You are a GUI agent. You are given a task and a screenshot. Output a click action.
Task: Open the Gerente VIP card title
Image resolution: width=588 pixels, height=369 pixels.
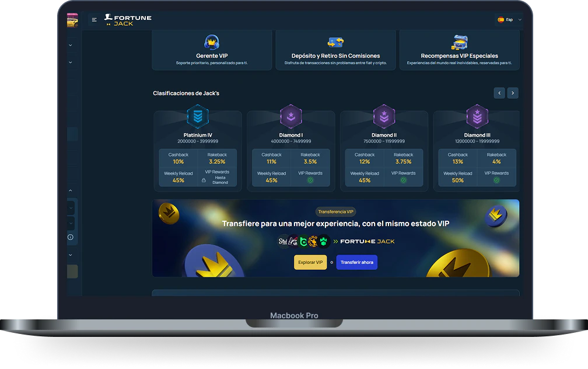coord(212,55)
